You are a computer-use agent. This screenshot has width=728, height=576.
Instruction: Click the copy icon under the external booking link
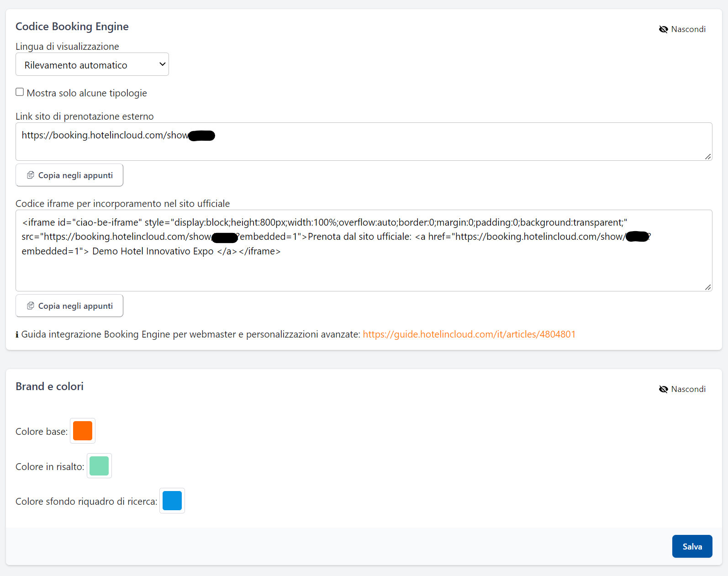tap(31, 175)
